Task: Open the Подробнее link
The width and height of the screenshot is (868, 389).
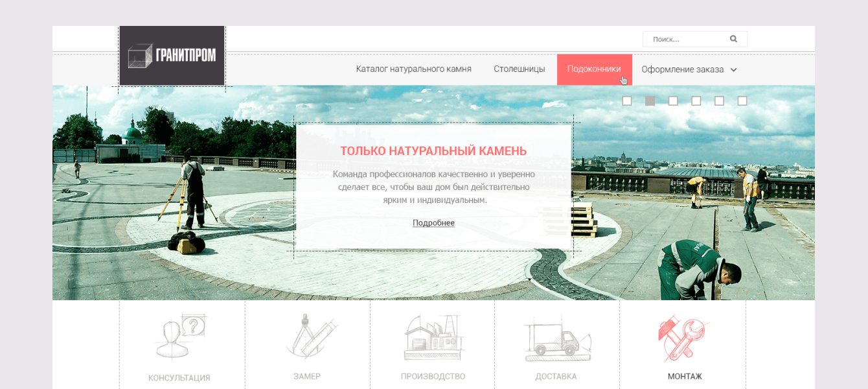Action: point(433,222)
